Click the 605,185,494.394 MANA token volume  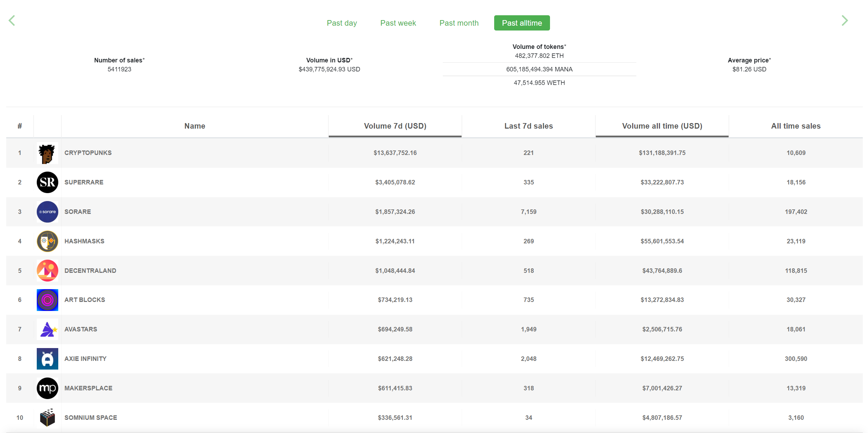(x=539, y=69)
